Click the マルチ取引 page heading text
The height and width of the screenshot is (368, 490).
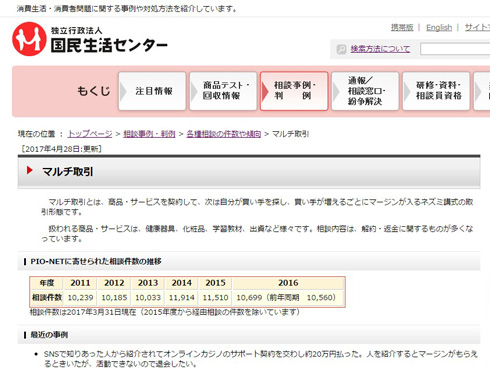(x=68, y=171)
